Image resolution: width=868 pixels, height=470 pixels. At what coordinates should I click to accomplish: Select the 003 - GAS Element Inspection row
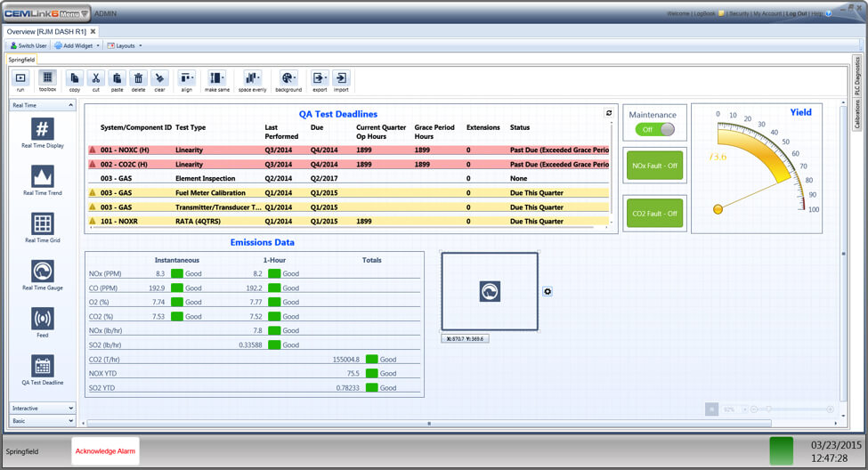click(x=349, y=178)
